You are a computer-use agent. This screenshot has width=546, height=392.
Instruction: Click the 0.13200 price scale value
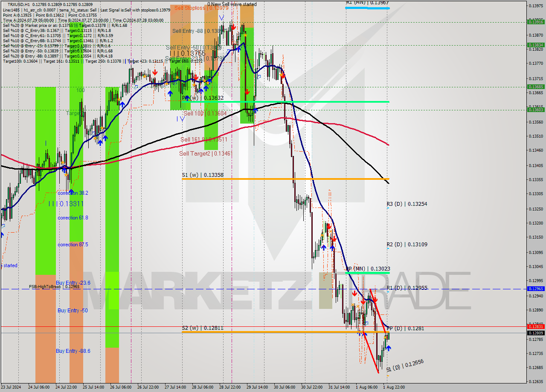tap(536, 223)
